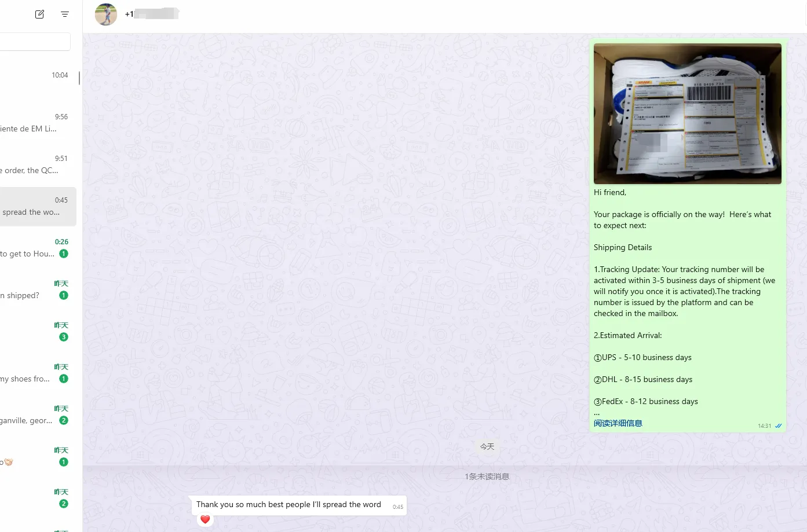Click the 今天 date separator
The height and width of the screenshot is (532, 807).
click(487, 447)
